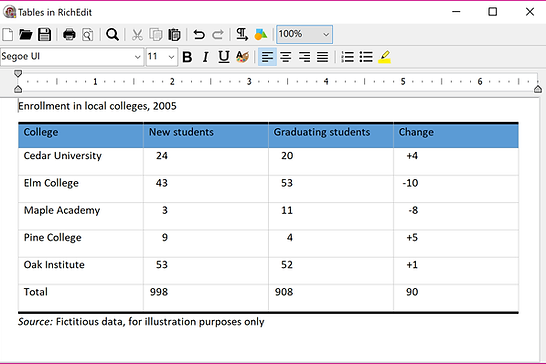Paste from clipboard icon

174,34
